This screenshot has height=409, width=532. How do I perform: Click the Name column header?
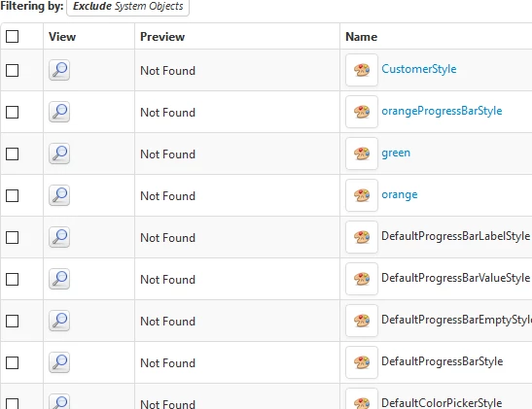362,37
